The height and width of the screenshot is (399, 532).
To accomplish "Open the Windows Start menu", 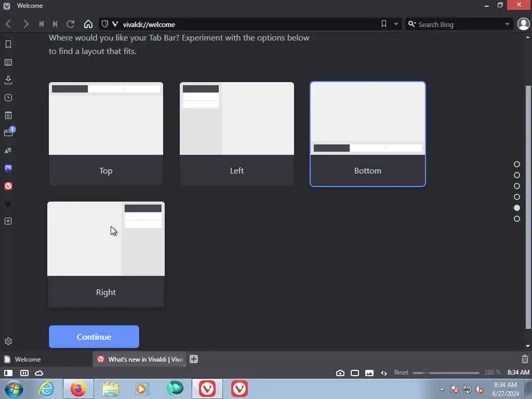I will [14, 389].
